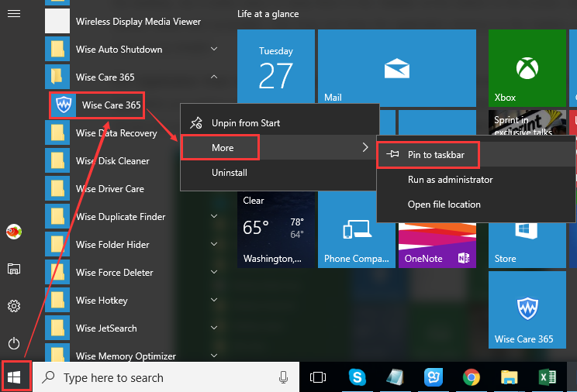Open the Windows Start button
Image resolution: width=577 pixels, height=392 pixels.
14,377
